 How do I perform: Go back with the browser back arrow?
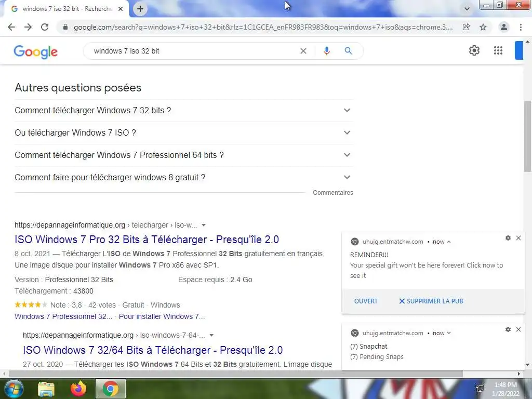tap(11, 27)
